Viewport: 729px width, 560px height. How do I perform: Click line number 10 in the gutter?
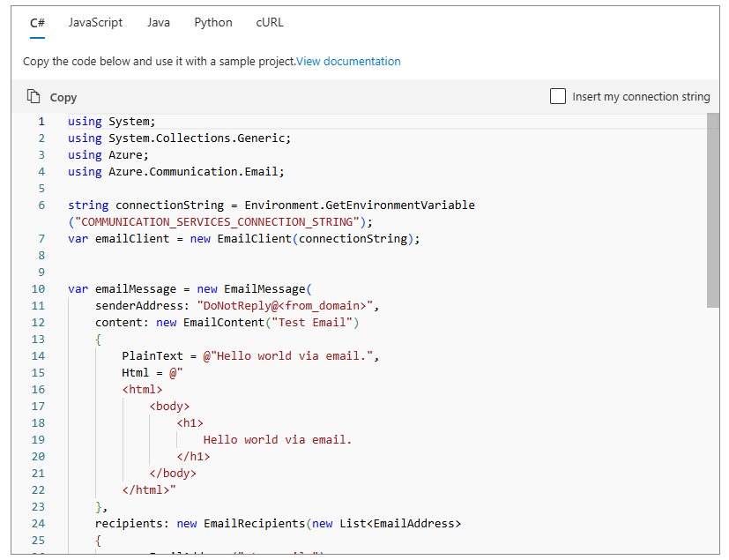coord(38,289)
